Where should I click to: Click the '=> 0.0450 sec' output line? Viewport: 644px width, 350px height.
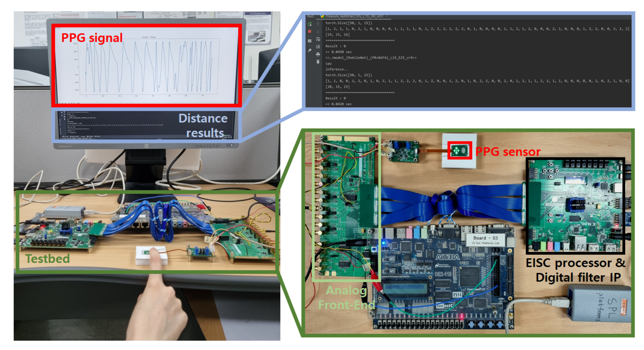pos(339,52)
